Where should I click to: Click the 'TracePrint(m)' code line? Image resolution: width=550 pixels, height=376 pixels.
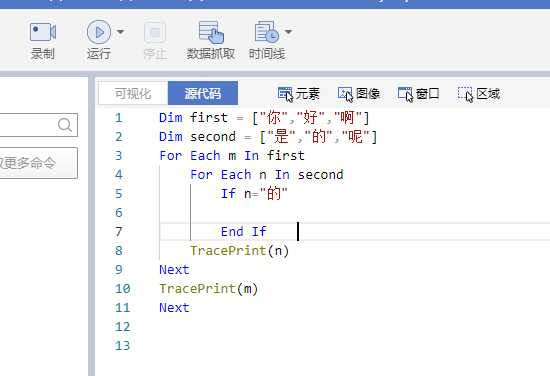coord(209,288)
